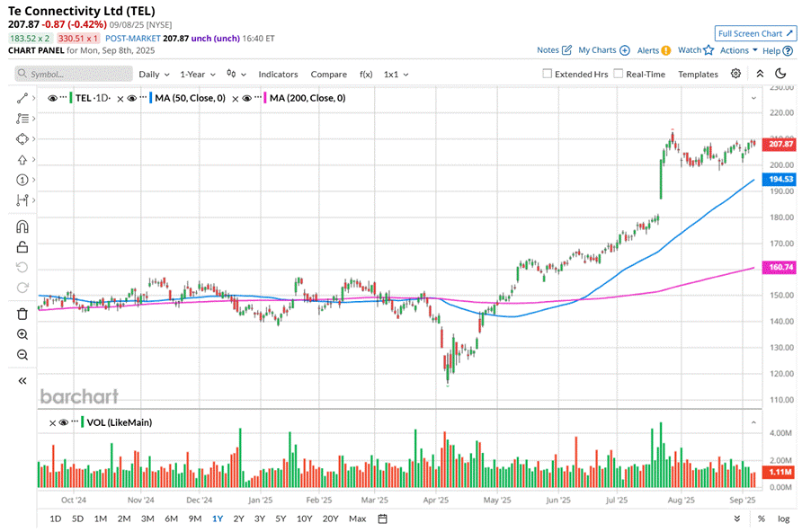Focus the Symbol search field

(74, 74)
